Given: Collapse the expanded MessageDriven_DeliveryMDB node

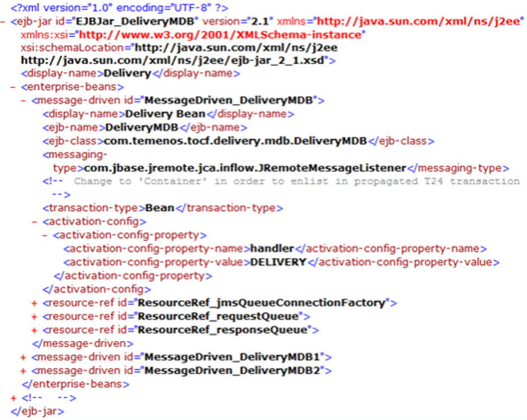Looking at the screenshot, I should click(24, 100).
